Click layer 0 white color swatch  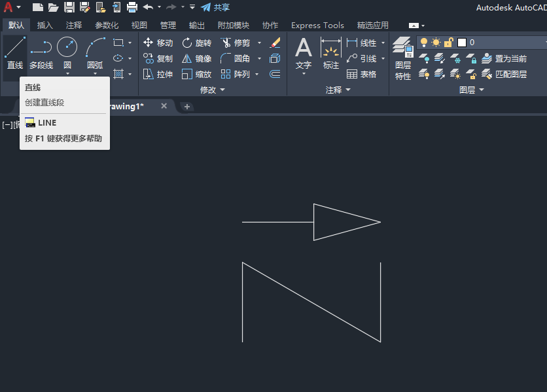462,43
